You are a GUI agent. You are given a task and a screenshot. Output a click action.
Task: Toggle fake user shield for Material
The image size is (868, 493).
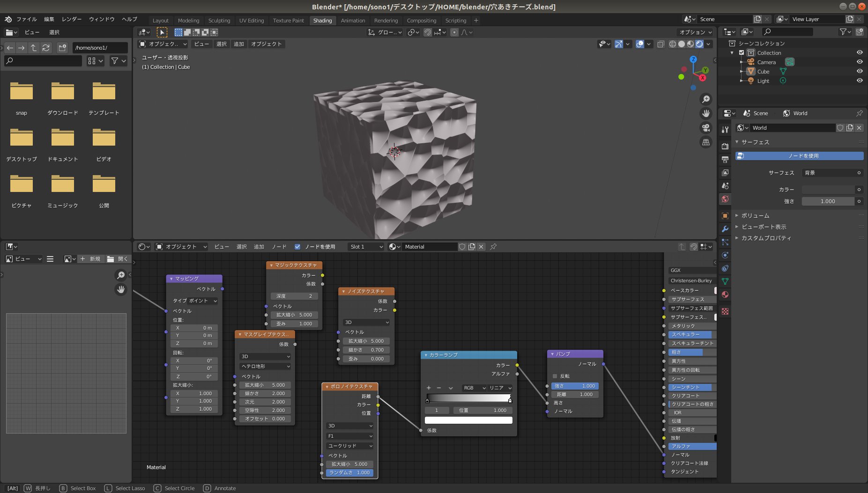pos(462,247)
